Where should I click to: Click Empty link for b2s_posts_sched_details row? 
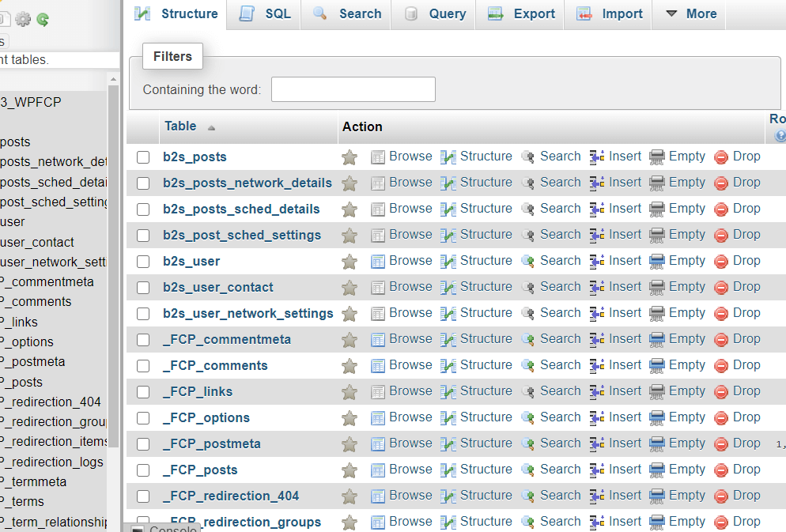pyautogui.click(x=686, y=209)
